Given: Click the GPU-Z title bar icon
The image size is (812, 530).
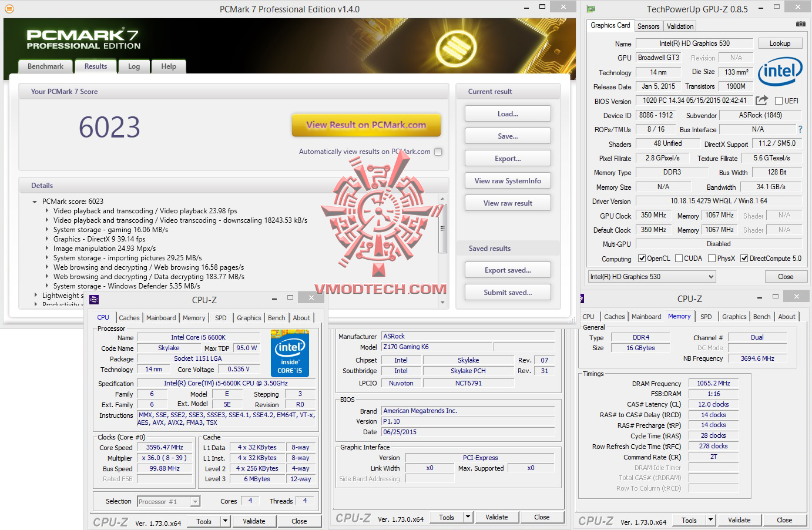Looking at the screenshot, I should [590, 9].
